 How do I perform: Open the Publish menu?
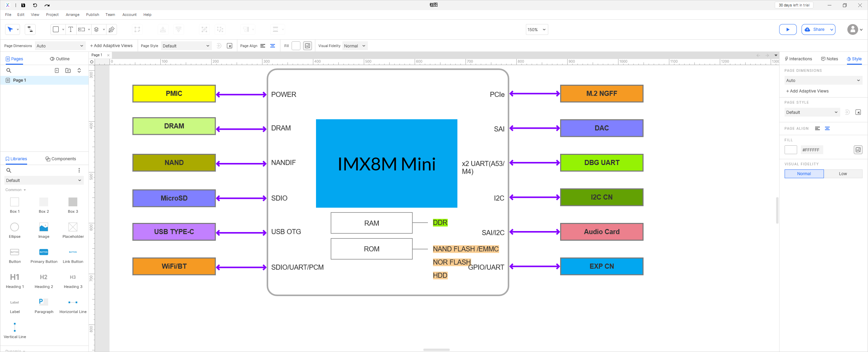click(x=93, y=15)
